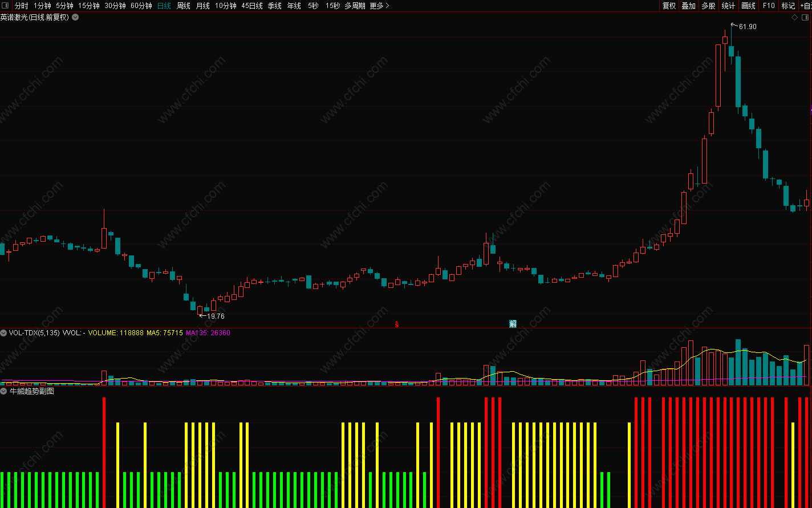Click the MA135: 26360 value
Screen dimensions: 812x508
coord(208,332)
